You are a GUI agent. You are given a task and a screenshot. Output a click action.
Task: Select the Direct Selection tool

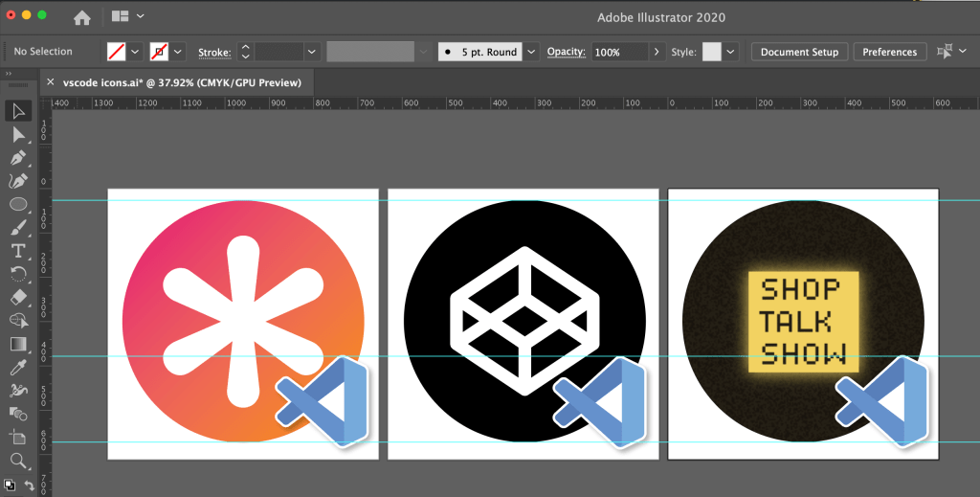pos(18,135)
